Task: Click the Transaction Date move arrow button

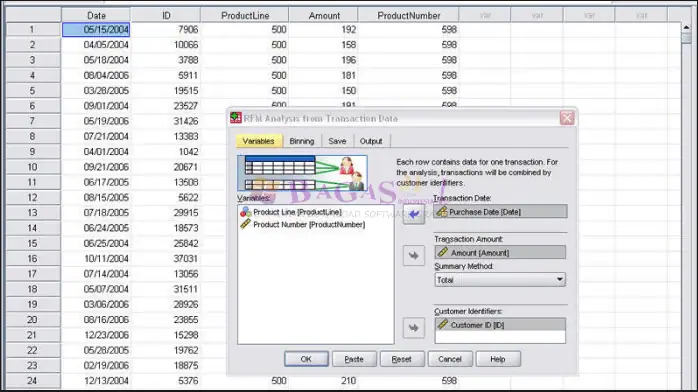Action: (414, 214)
